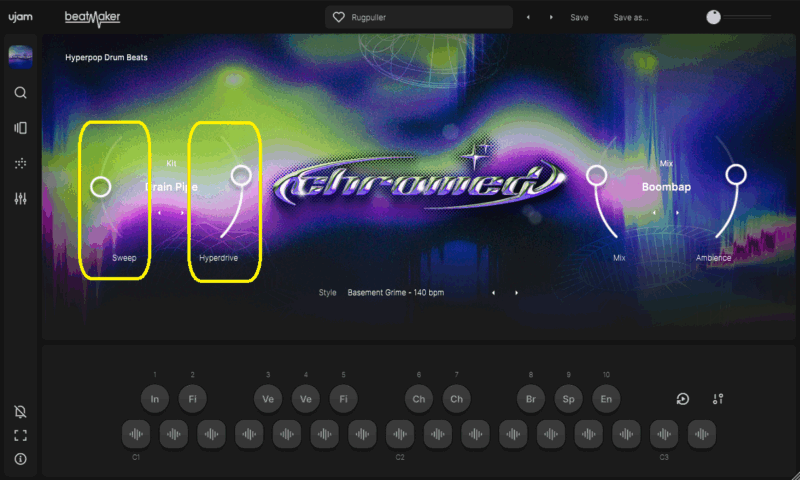Select the Fi pattern pad numbered 5
This screenshot has height=480, width=800.
[x=343, y=399]
